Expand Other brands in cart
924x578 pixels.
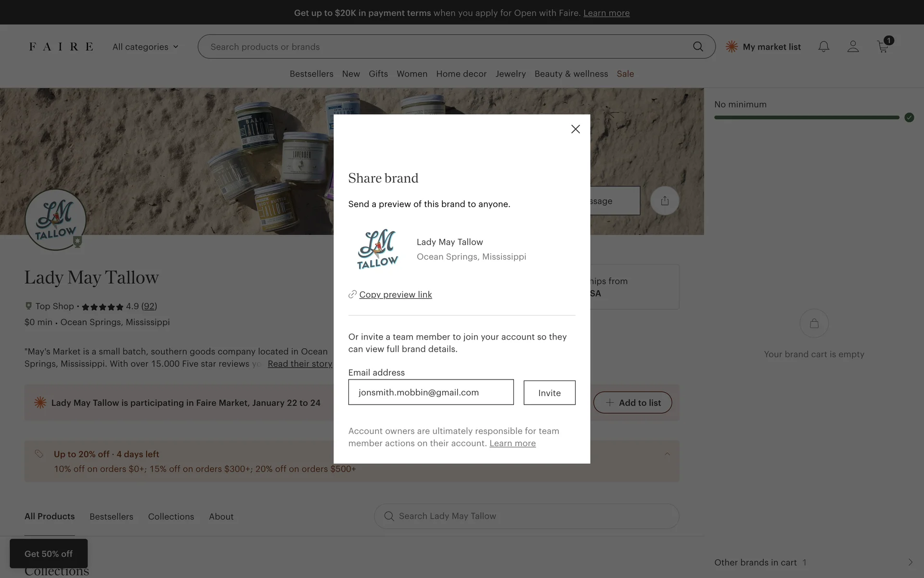(x=910, y=562)
